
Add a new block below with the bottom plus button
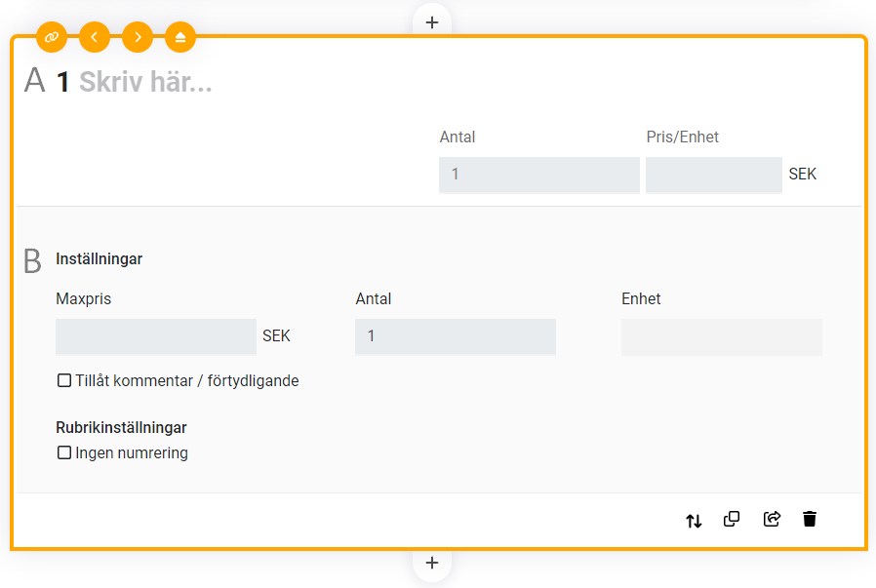click(x=432, y=563)
